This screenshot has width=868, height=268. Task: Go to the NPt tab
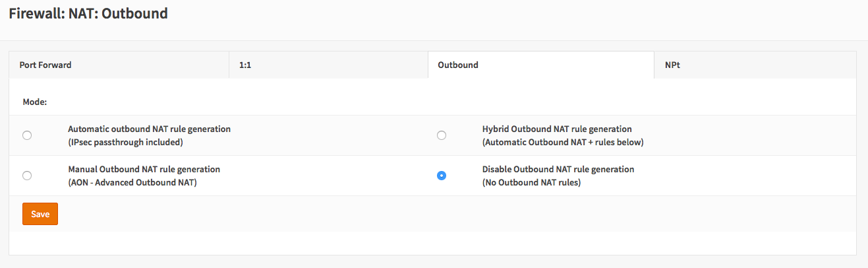[x=672, y=65]
